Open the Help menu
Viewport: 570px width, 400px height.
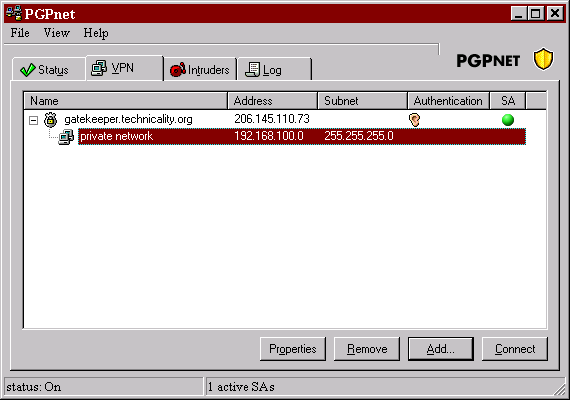[x=96, y=33]
